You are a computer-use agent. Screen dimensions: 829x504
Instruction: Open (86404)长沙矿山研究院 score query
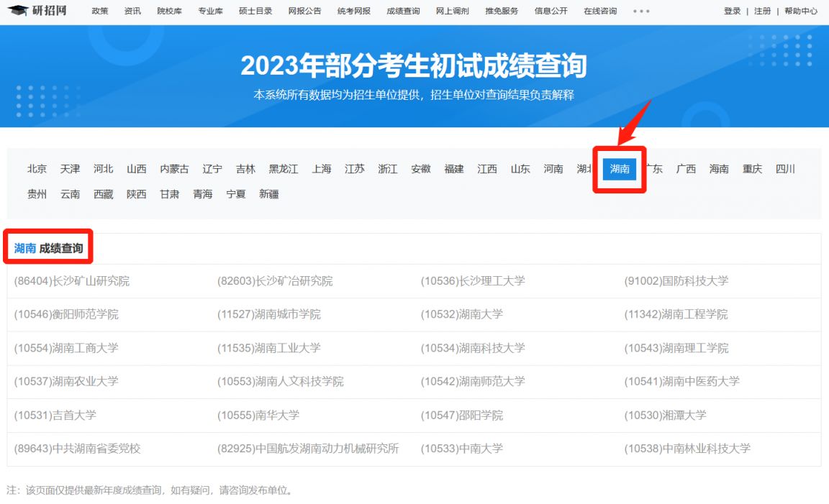[x=72, y=281]
